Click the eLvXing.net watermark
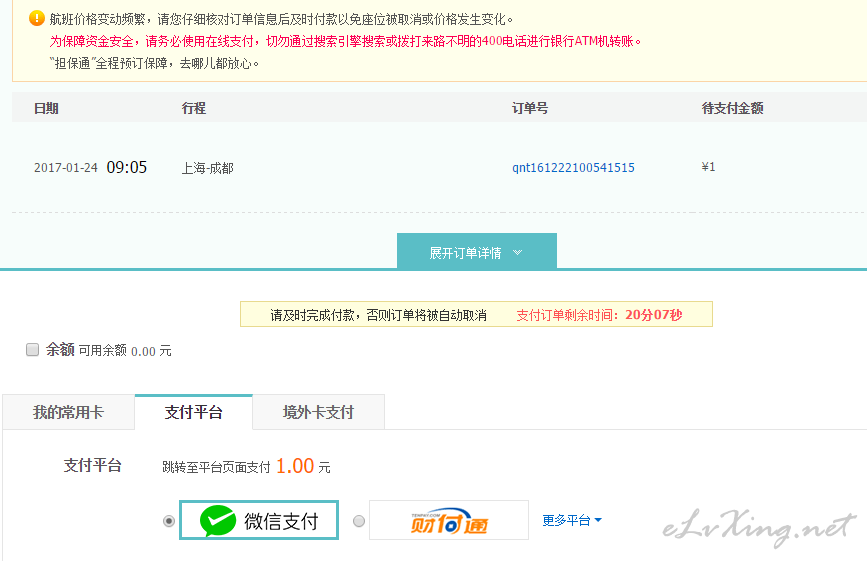Image resolution: width=867 pixels, height=561 pixels. pyautogui.click(x=759, y=527)
